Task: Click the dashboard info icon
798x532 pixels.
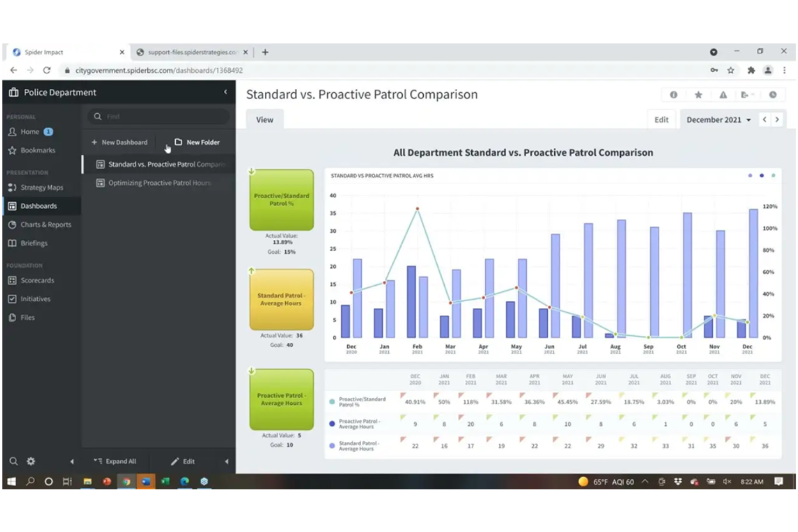Action: pos(673,94)
